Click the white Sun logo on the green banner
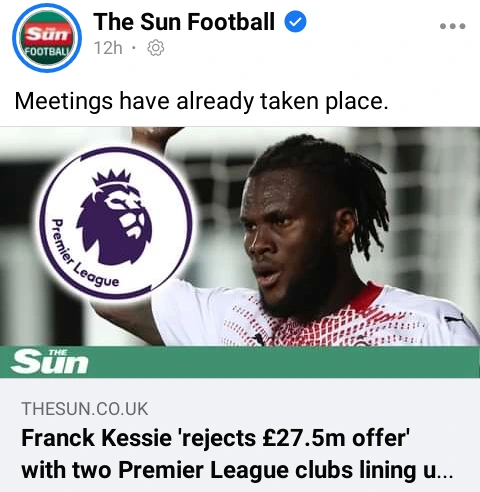The image size is (480, 492). [x=49, y=362]
